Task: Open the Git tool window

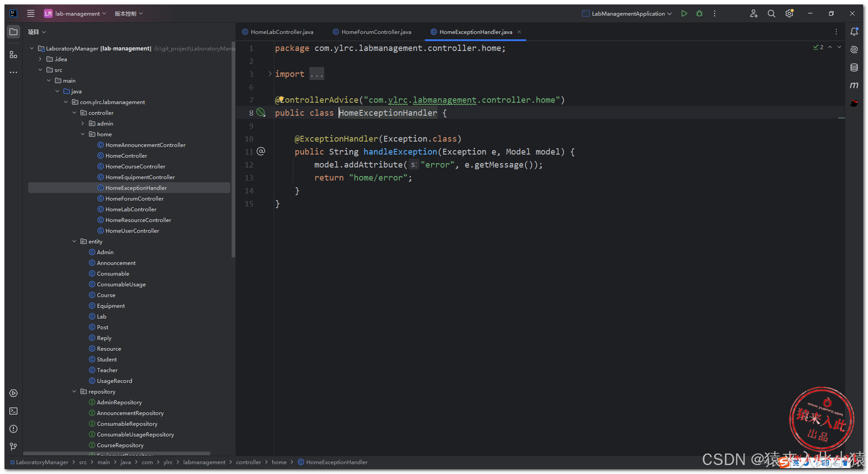Action: 13,447
